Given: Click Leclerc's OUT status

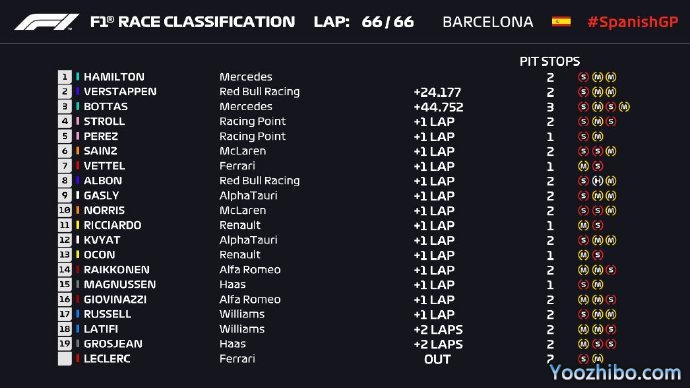Looking at the screenshot, I should click(x=437, y=359).
